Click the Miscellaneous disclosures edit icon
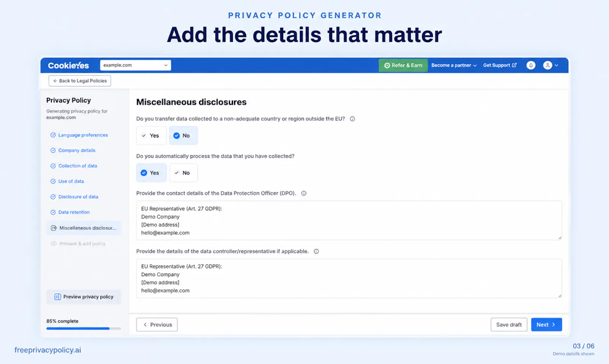Screen dimensions: 609x364 coord(54,228)
